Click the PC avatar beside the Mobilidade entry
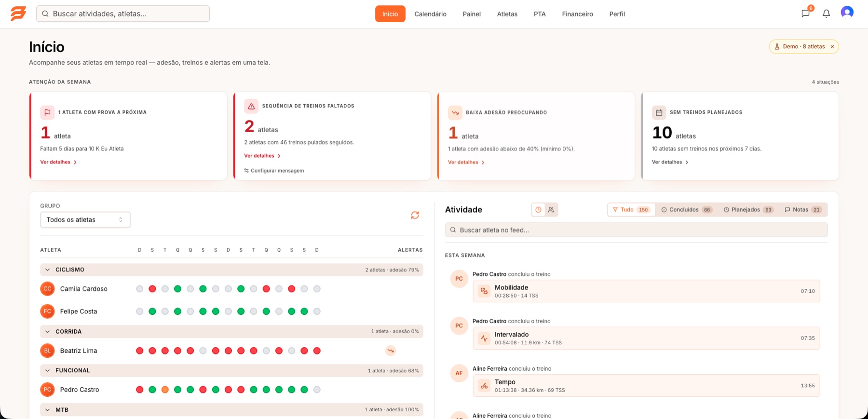This screenshot has width=868, height=419. tap(459, 279)
